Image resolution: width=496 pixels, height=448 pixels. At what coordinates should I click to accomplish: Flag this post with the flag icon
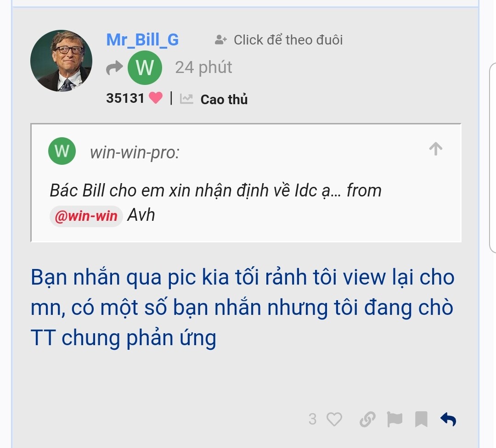pyautogui.click(x=395, y=419)
